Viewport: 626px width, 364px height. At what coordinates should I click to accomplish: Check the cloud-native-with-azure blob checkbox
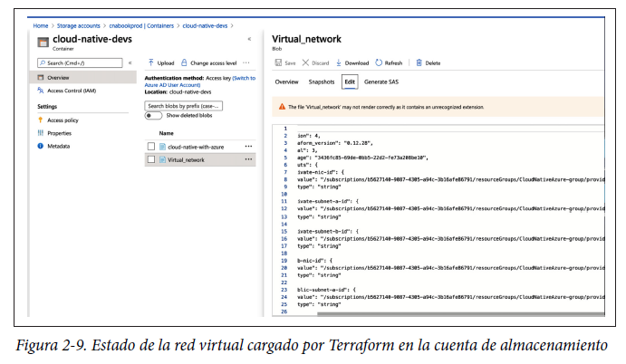pos(151,147)
